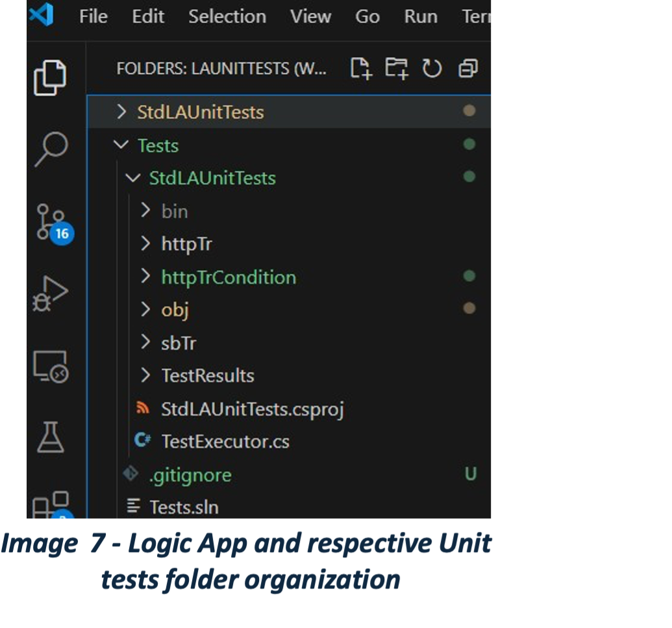The image size is (672, 628).
Task: Click the New Folder icon
Action: pyautogui.click(x=396, y=68)
